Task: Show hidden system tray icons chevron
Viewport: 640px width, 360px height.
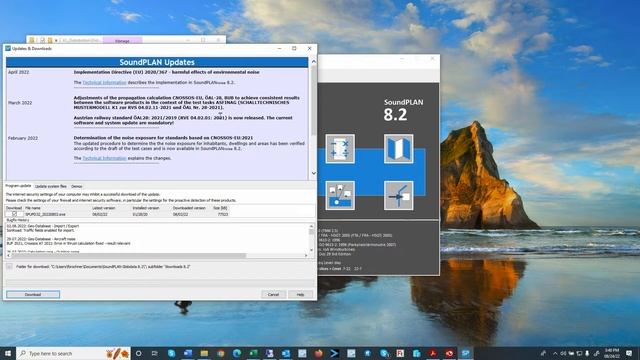Action: click(x=555, y=353)
